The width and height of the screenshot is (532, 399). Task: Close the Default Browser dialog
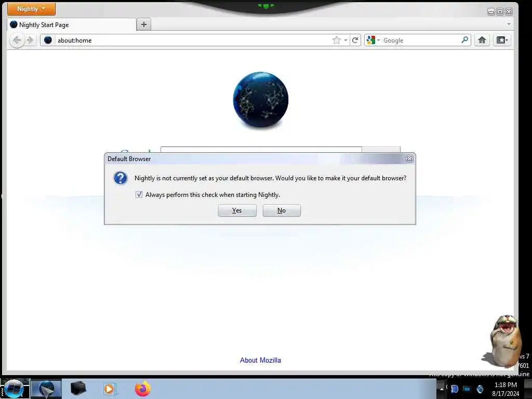pos(409,159)
